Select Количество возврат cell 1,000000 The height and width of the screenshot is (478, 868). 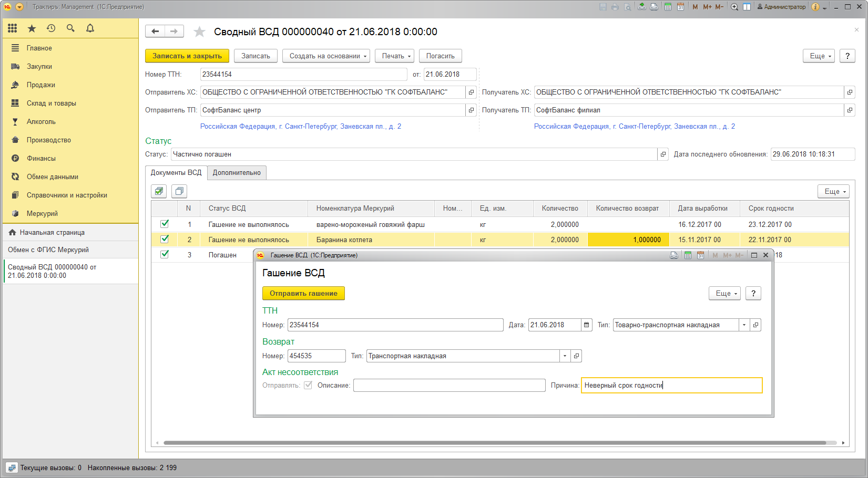point(628,240)
